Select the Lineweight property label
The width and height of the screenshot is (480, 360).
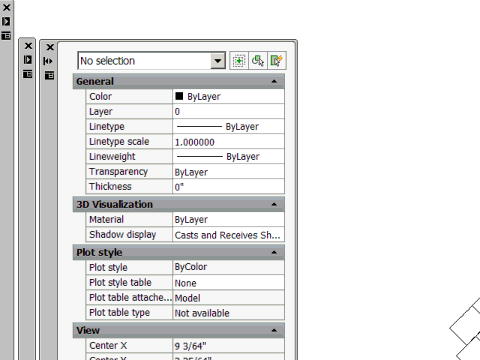(112, 157)
